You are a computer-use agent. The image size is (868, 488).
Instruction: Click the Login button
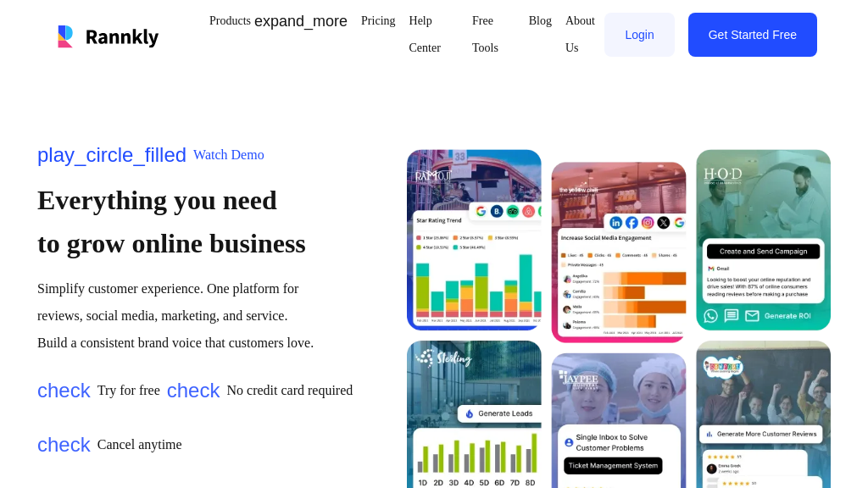point(639,35)
